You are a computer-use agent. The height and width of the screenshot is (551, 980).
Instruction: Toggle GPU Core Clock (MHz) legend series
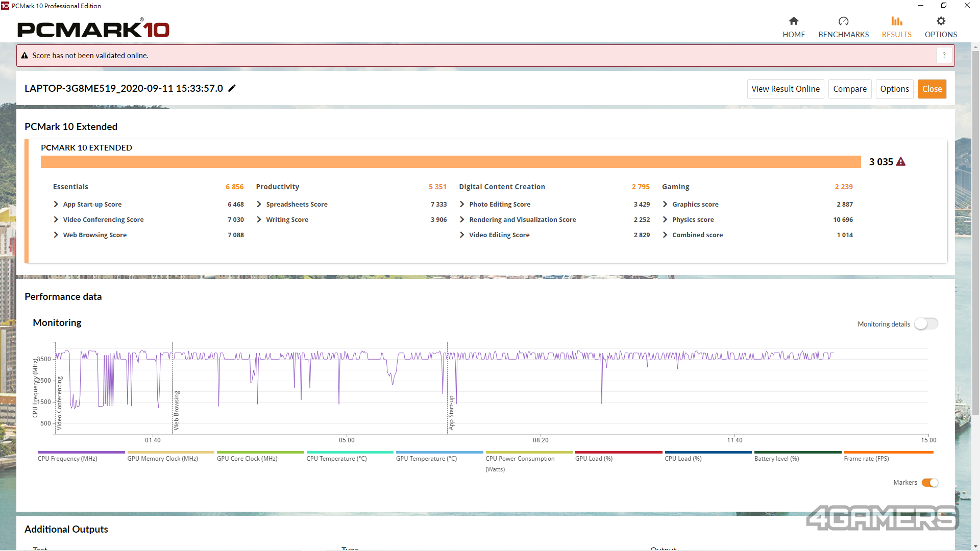tap(260, 457)
